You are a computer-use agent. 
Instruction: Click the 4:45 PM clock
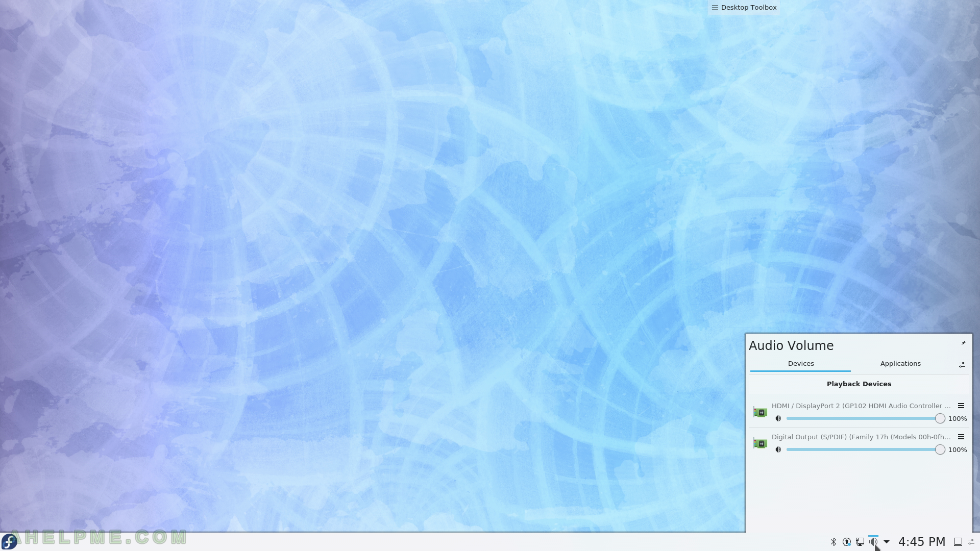(x=922, y=542)
